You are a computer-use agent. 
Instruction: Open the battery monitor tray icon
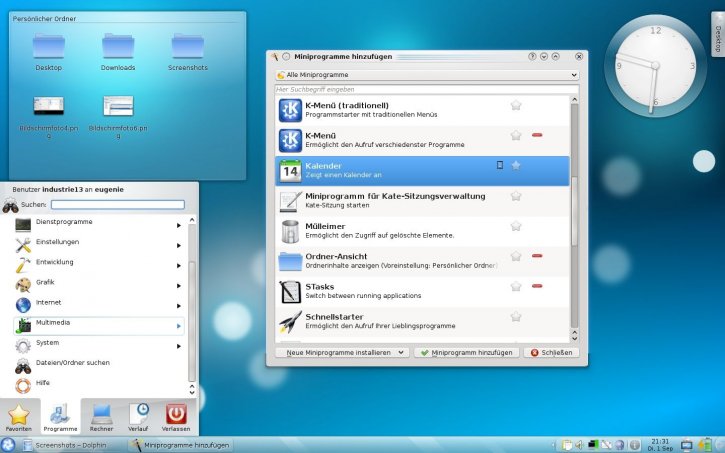tap(705, 445)
